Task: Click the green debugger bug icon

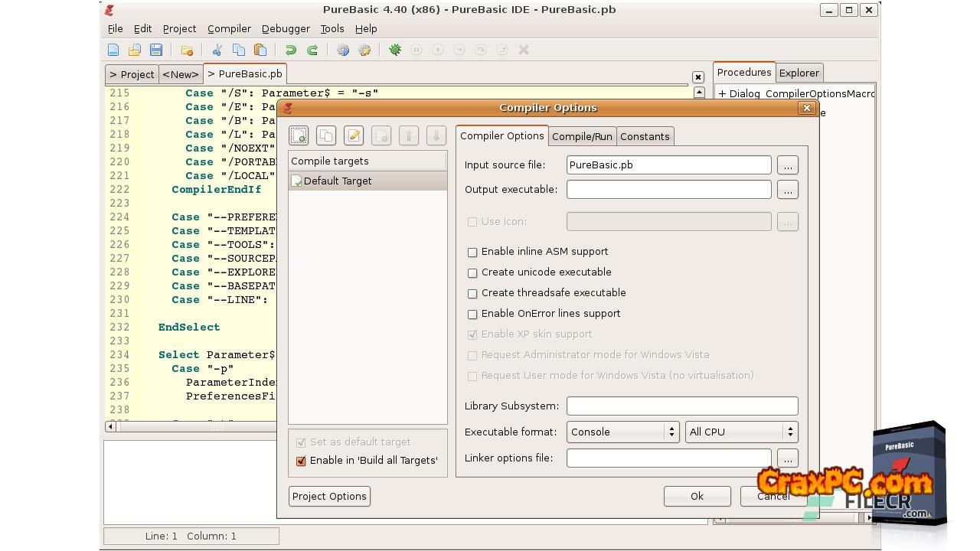Action: point(395,50)
